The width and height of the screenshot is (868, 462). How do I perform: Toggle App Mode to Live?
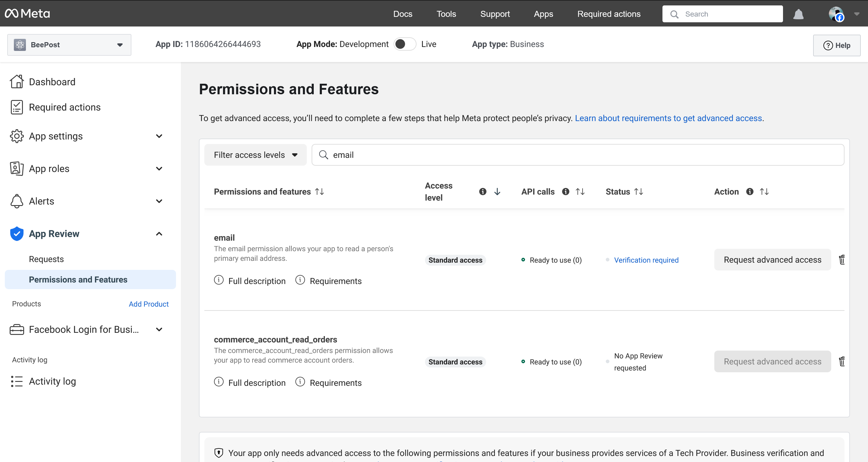405,44
